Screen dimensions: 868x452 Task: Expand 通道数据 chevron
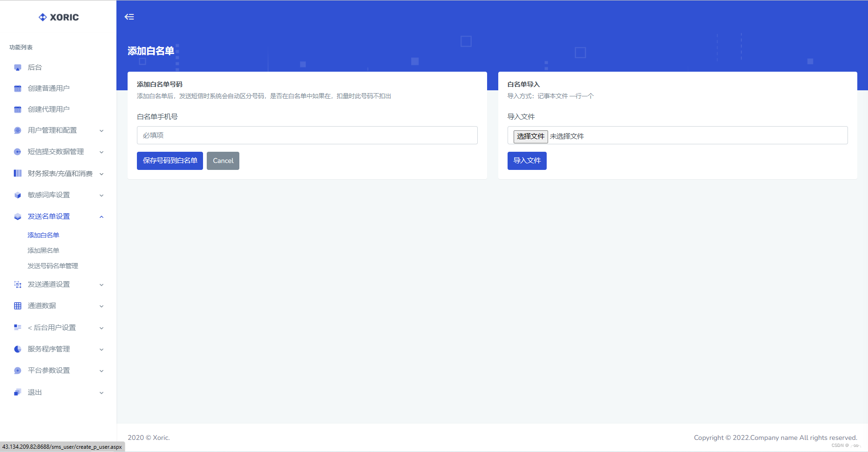tap(102, 306)
